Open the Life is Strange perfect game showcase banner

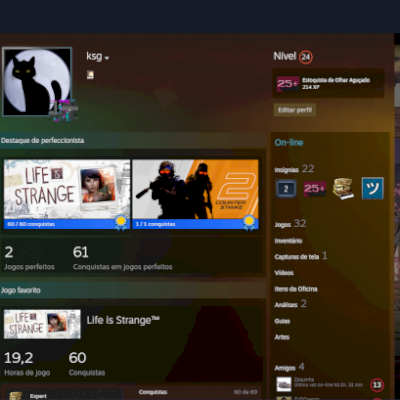point(67,189)
